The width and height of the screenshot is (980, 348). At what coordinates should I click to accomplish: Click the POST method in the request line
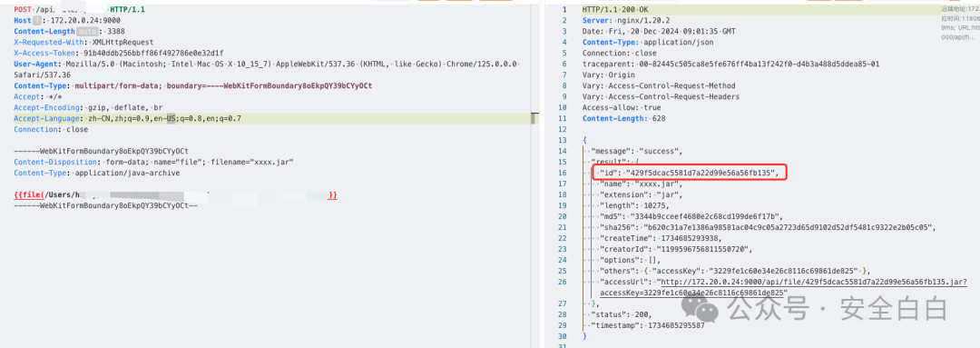[x=23, y=9]
